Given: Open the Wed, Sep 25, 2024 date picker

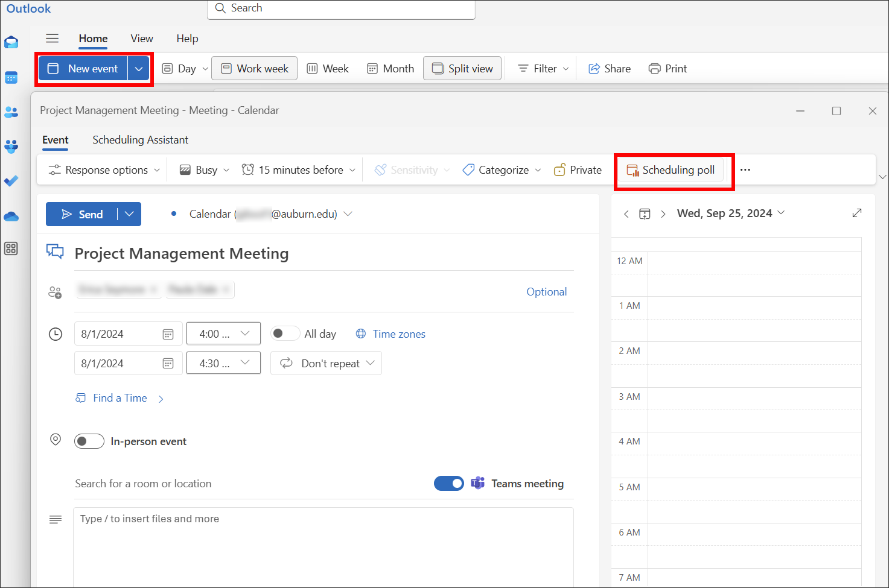Looking at the screenshot, I should [x=731, y=213].
